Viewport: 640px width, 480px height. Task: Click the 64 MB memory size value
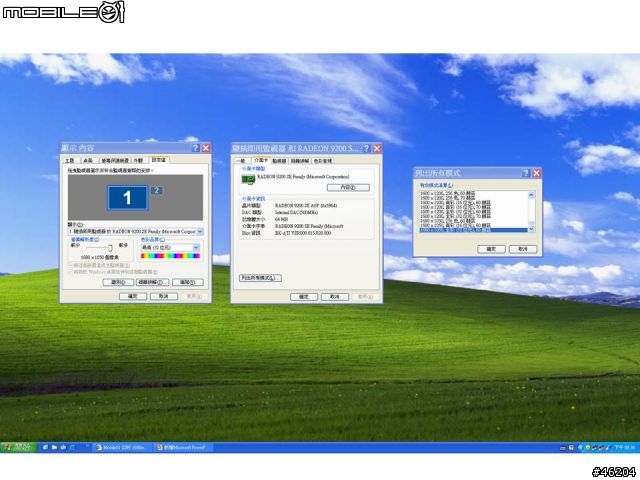[282, 219]
